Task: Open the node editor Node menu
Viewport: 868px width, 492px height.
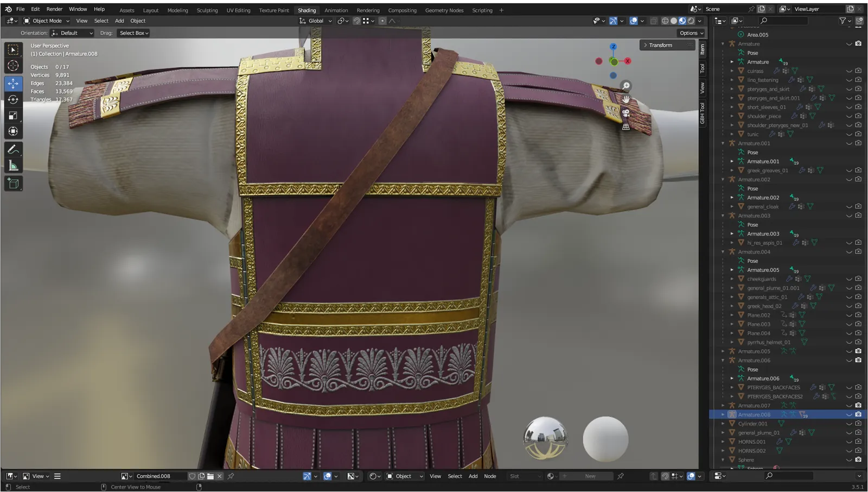Action: [x=490, y=476]
